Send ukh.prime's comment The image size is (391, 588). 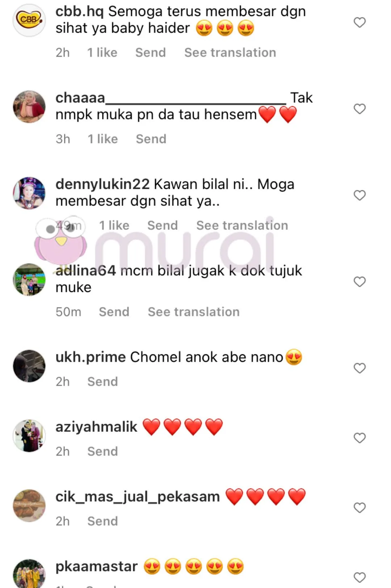pos(103,382)
